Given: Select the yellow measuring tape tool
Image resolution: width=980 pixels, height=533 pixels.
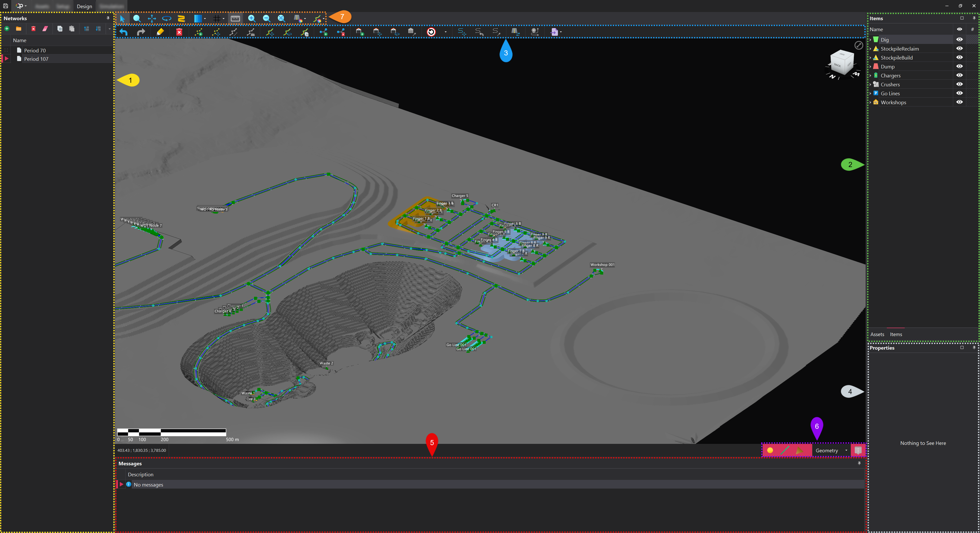Looking at the screenshot, I should click(x=181, y=18).
